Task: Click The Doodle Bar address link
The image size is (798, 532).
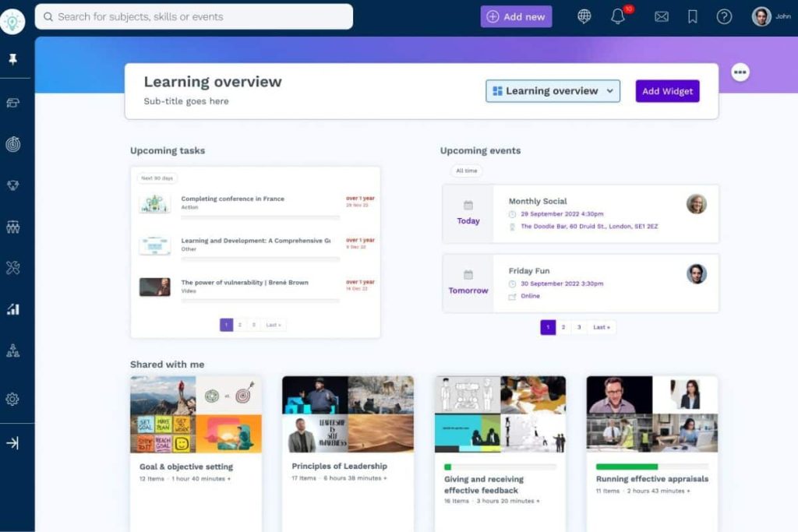Action: (x=589, y=227)
